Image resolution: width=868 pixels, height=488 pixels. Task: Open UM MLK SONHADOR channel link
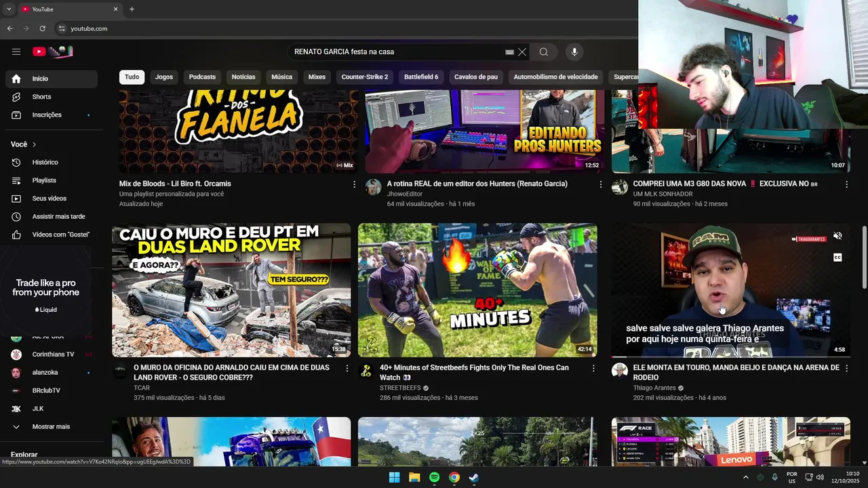pos(663,194)
